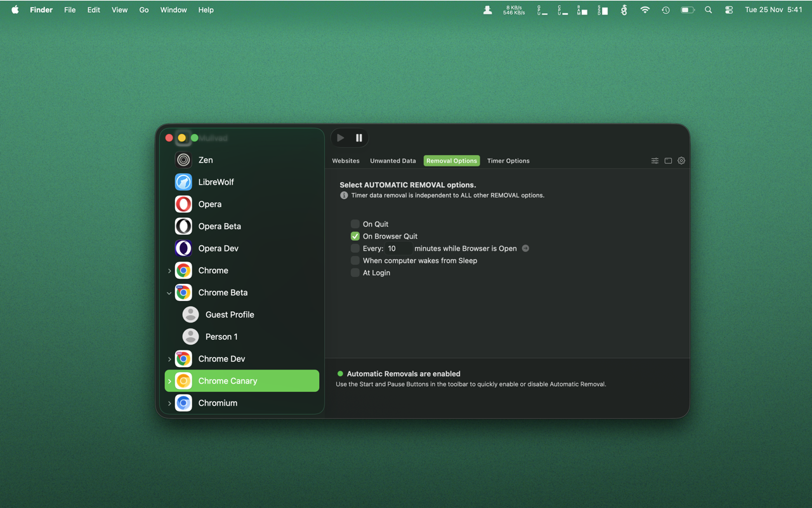Check When computer wakes from Sleep
Image resolution: width=812 pixels, height=508 pixels.
click(355, 260)
